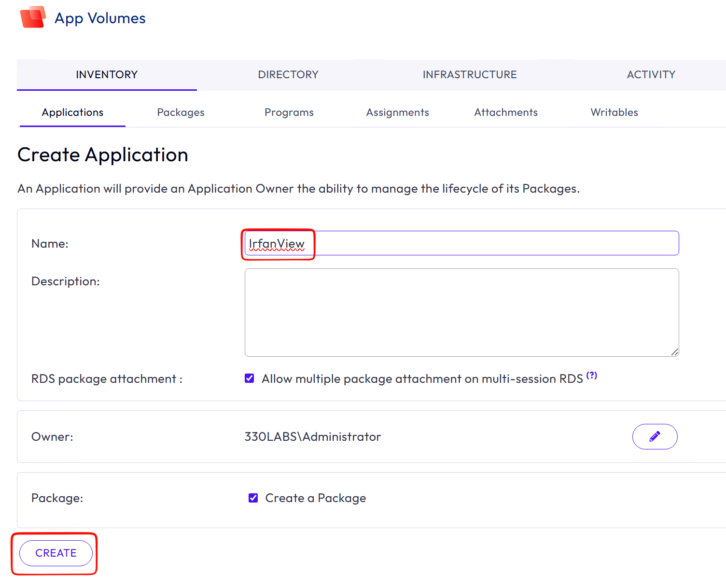Go to the INFRASTRUCTURE tab
Viewport: 726px width, 588px height.
coord(470,75)
